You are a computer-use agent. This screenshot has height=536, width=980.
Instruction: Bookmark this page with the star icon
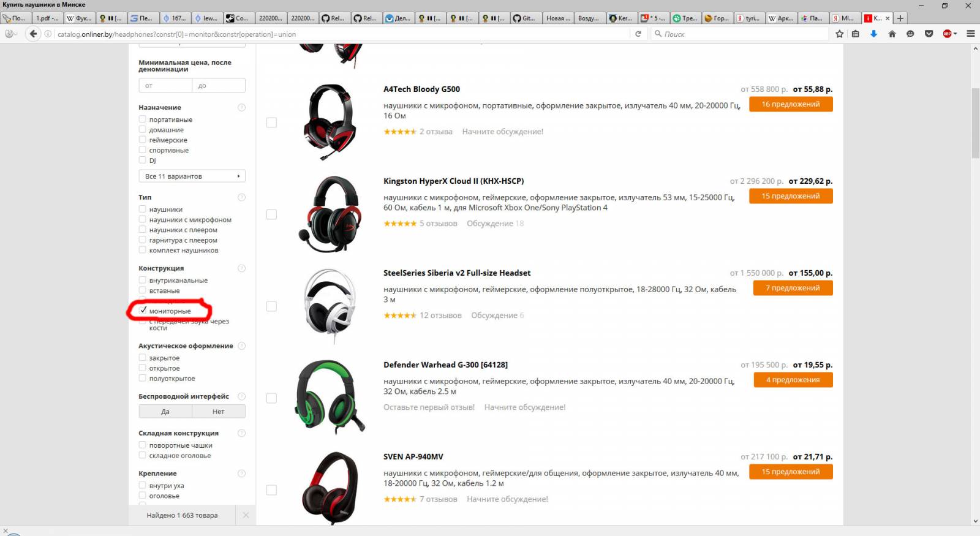(x=840, y=34)
